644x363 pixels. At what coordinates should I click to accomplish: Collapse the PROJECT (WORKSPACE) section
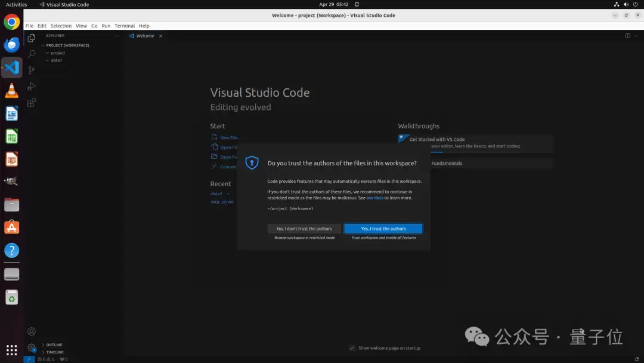click(66, 45)
